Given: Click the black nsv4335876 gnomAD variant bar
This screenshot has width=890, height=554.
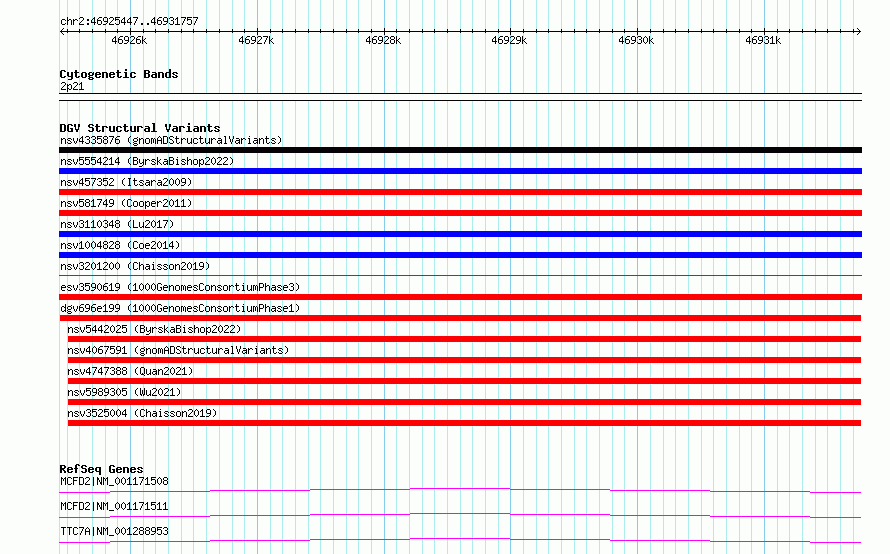Looking at the screenshot, I should tap(460, 150).
